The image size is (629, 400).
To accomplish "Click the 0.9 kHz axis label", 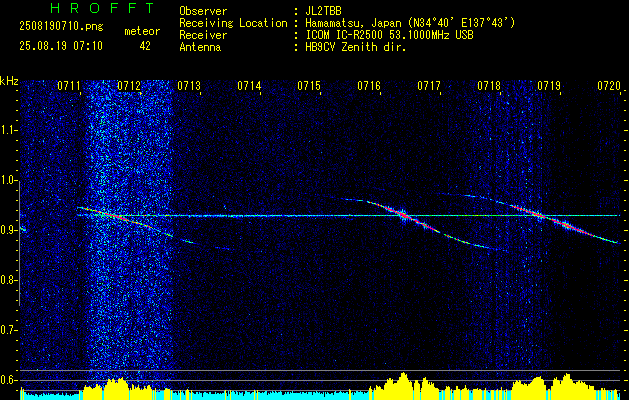I will (x=8, y=230).
